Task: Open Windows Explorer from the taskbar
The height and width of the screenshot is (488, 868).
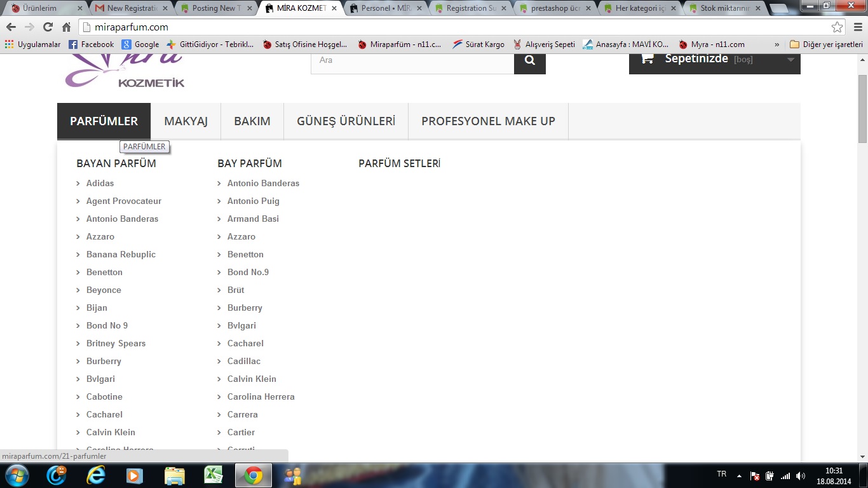Action: click(x=174, y=475)
